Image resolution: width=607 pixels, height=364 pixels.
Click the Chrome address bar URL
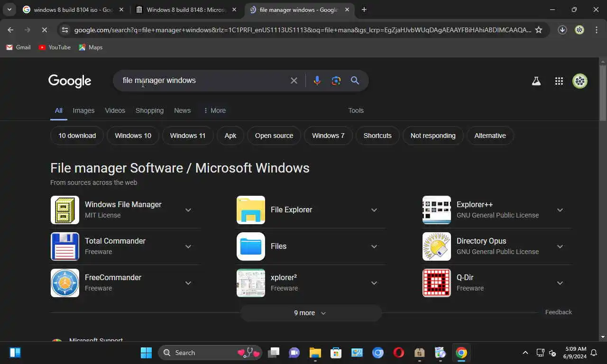point(303,30)
